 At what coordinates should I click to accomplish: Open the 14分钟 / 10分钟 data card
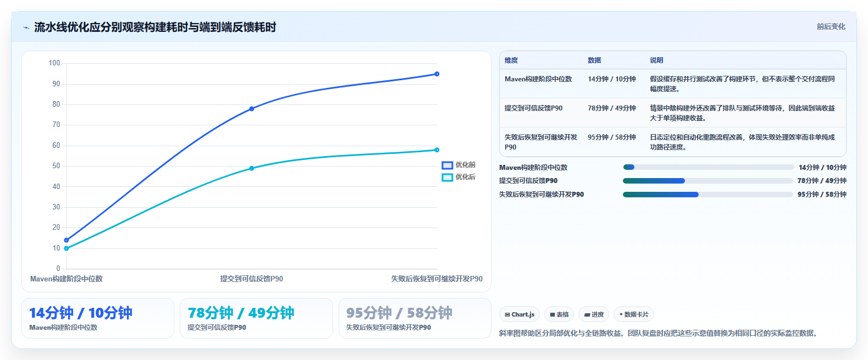[x=98, y=318]
